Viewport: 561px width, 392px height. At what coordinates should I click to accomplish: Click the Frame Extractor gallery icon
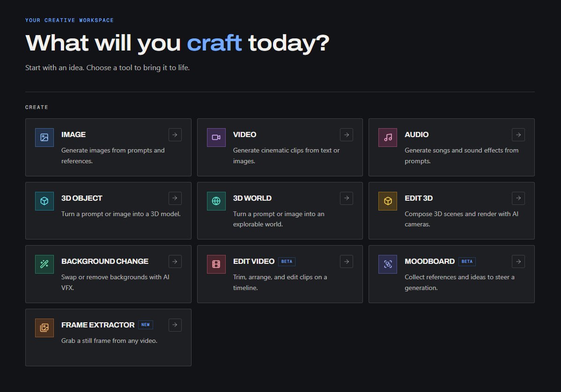[x=44, y=328]
